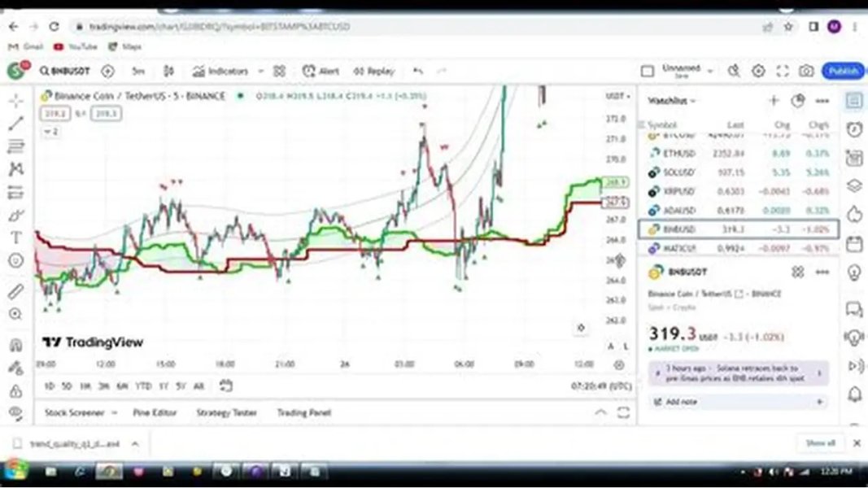Hide all drawings with eye icon
This screenshot has height=488, width=868.
(x=16, y=412)
